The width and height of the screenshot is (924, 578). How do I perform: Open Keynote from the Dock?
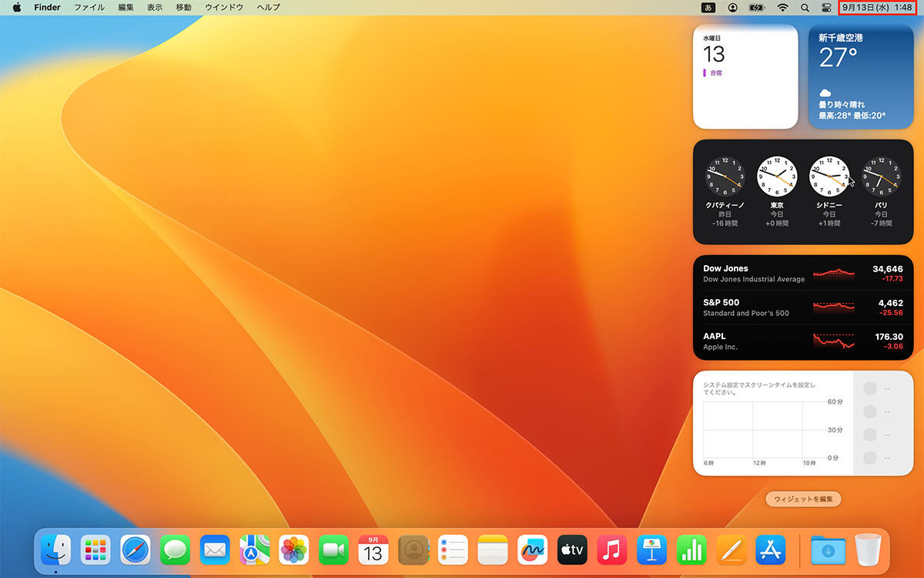tap(651, 550)
